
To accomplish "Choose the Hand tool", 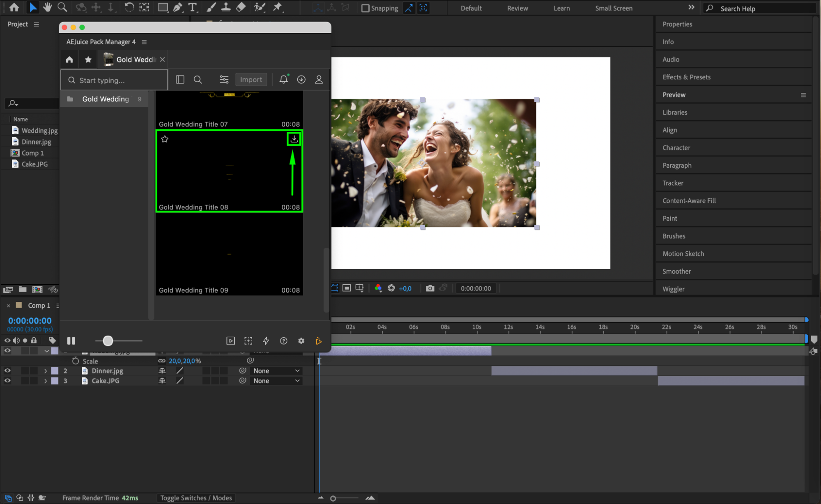I will (x=48, y=7).
